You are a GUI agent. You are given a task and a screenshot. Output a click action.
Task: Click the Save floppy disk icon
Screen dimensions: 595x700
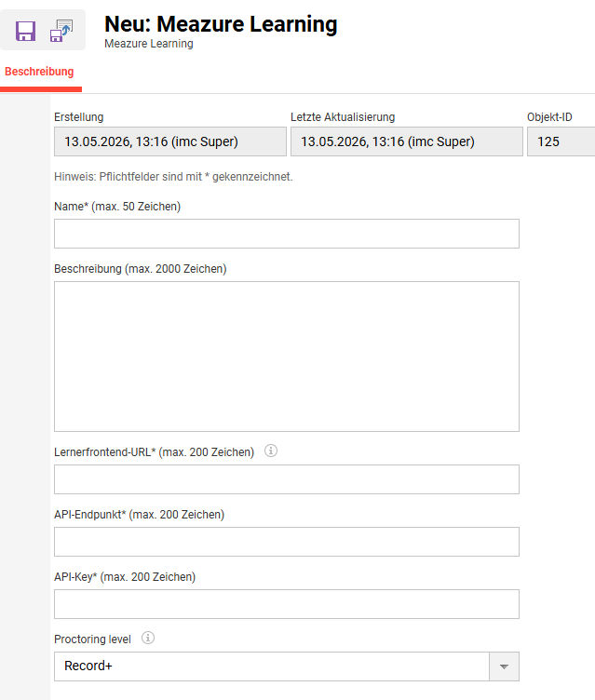(25, 32)
